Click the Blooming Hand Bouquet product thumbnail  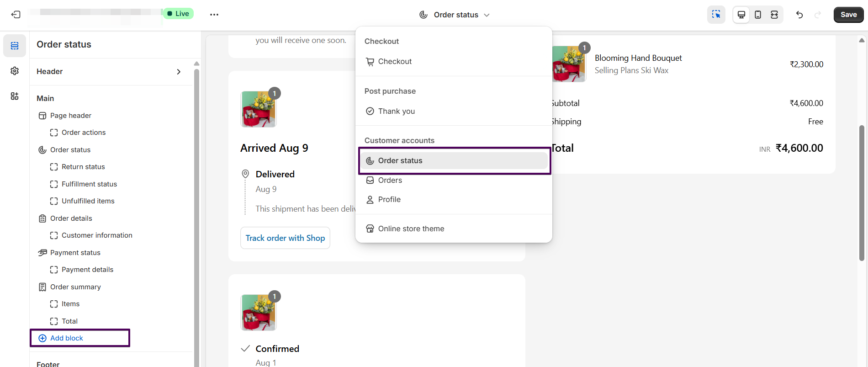[569, 64]
